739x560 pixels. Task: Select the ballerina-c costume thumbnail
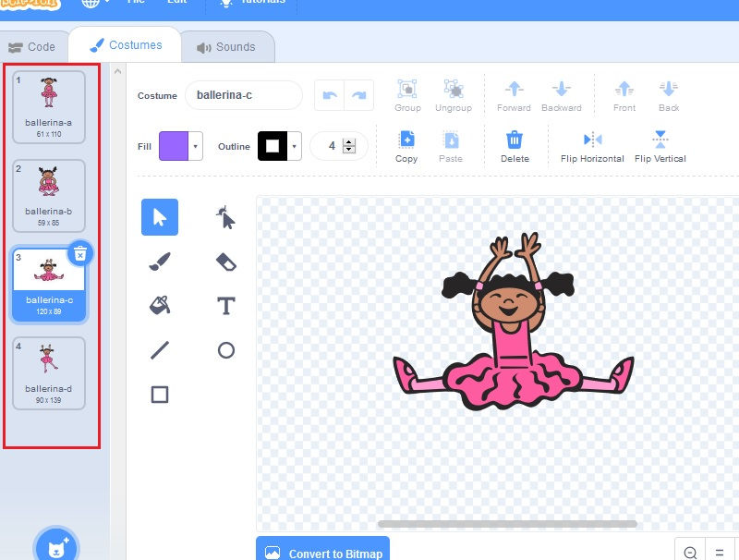pos(49,285)
